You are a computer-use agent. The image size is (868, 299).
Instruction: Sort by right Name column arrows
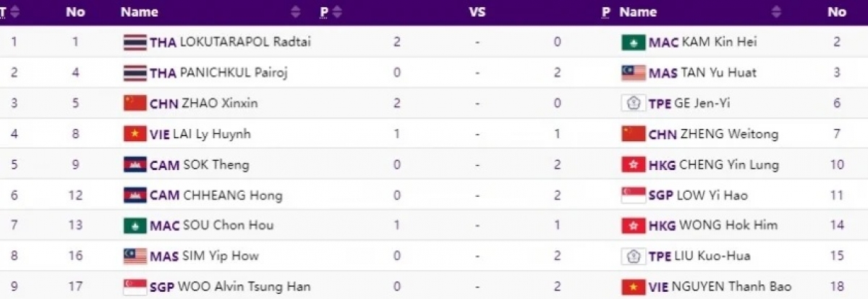(x=776, y=12)
